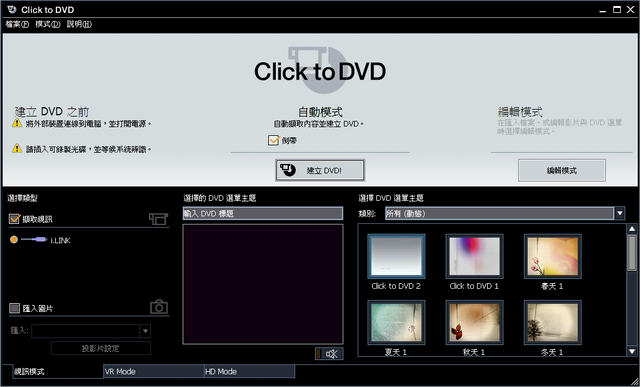640x387 pixels.
Task: Select the 冬天 1 theme thumbnail
Action: click(553, 322)
